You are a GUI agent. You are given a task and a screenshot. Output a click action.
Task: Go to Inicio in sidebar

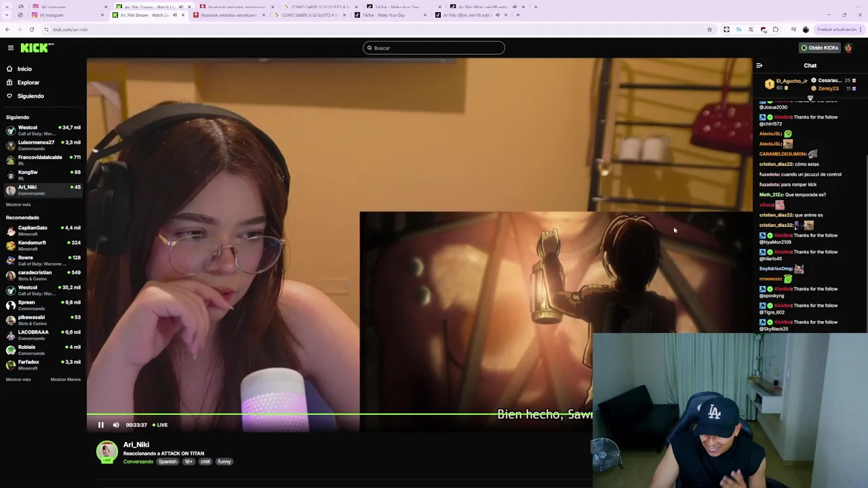24,69
